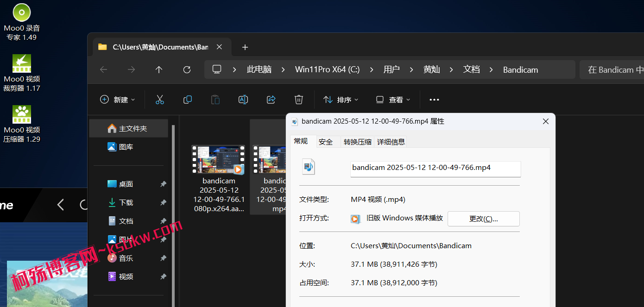Click 文档 breadcrumb
644x307 pixels.
pyautogui.click(x=472, y=70)
